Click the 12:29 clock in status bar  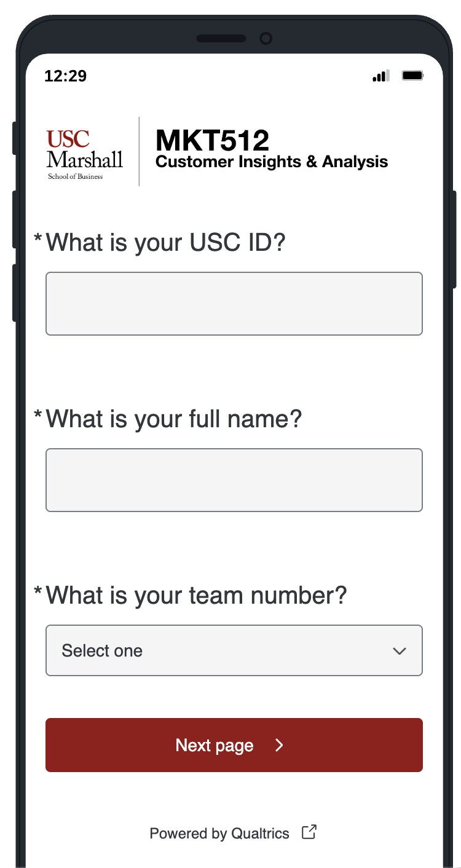tap(66, 76)
